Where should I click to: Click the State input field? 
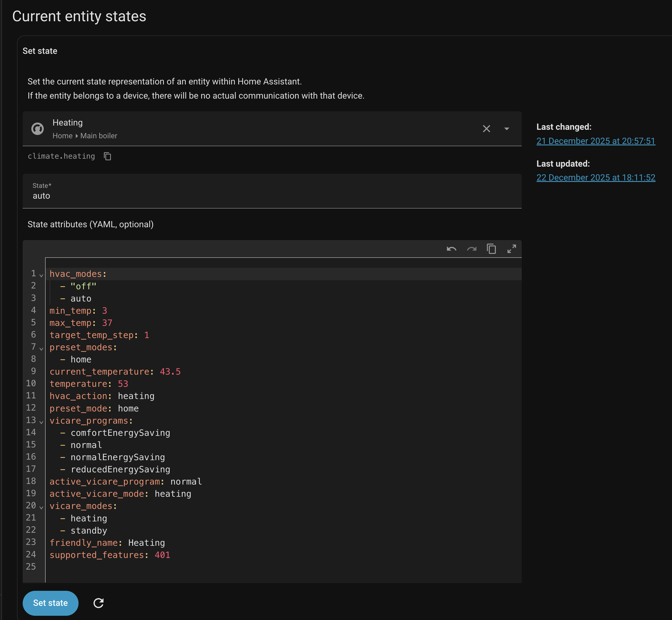272,196
